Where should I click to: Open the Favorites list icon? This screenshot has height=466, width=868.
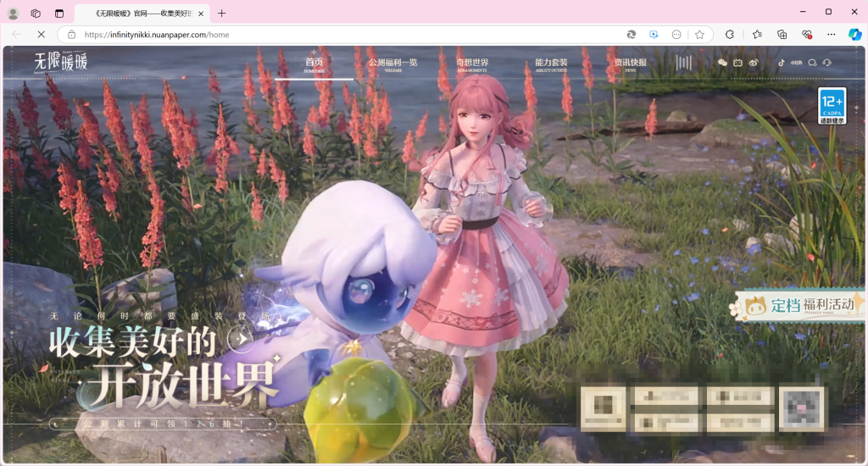click(x=757, y=34)
